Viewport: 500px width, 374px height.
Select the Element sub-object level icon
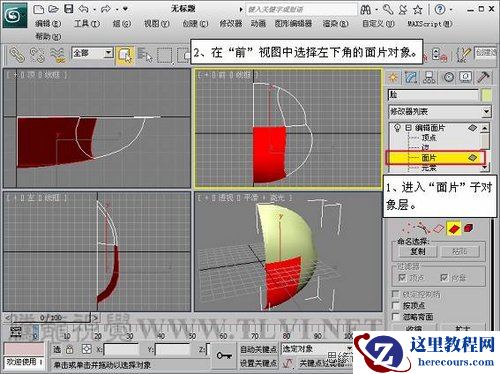click(468, 228)
